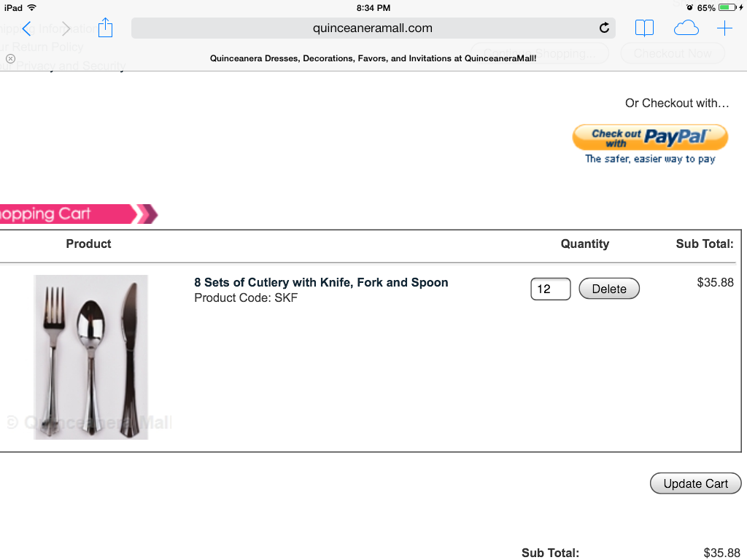Screen dimensions: 747x560
Task: Check out with PayPal button
Action: pos(650,138)
